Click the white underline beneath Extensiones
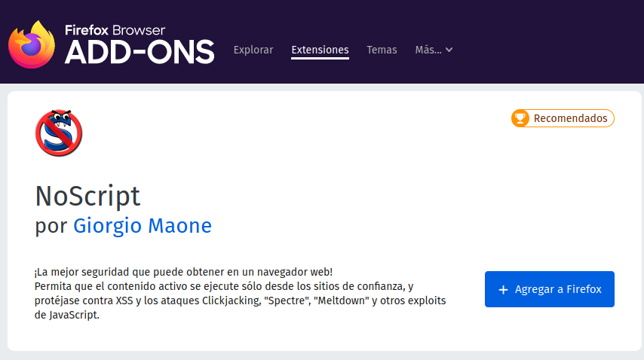This screenshot has width=644, height=360. tap(320, 59)
